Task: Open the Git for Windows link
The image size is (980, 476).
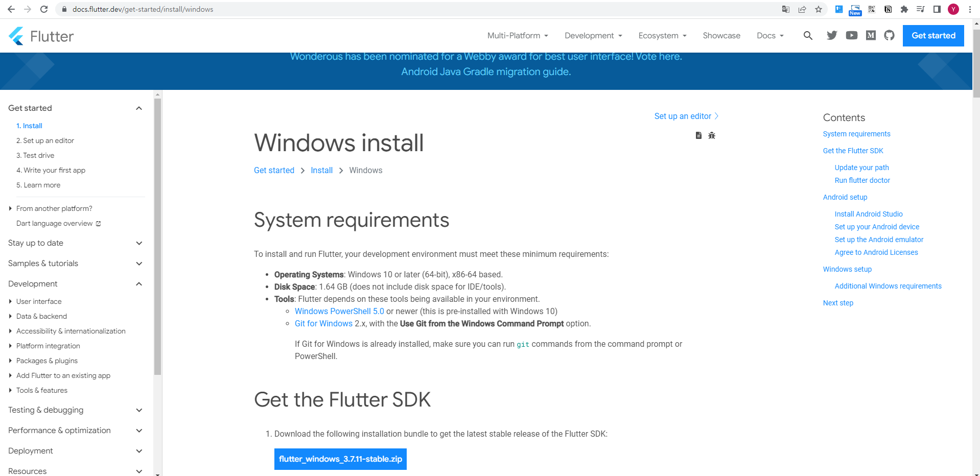Action: (323, 323)
